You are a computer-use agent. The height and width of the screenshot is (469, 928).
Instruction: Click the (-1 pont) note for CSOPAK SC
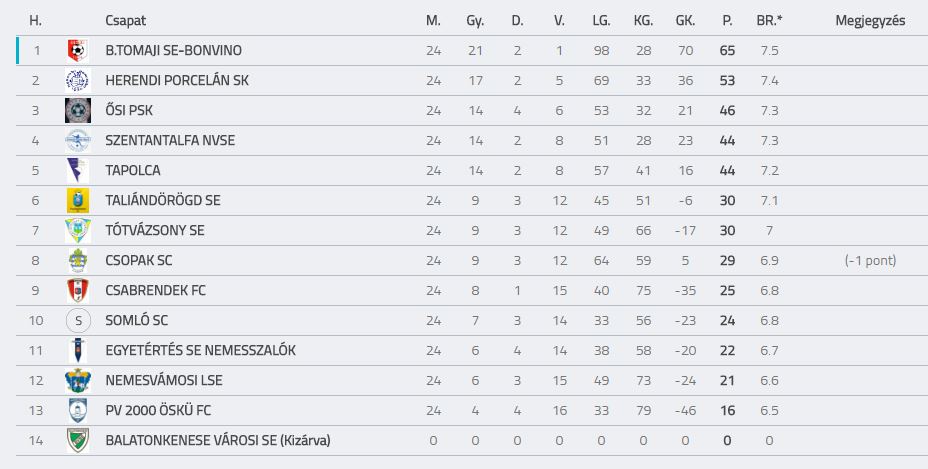870,261
